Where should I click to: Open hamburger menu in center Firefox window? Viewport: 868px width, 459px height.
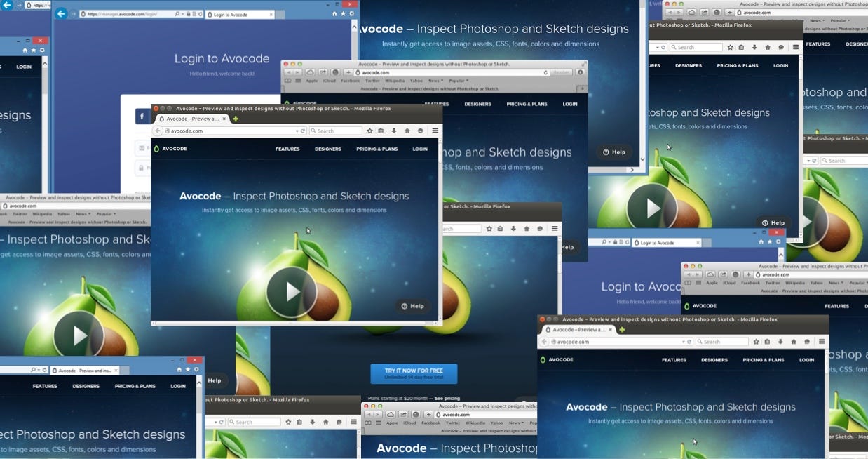click(435, 131)
